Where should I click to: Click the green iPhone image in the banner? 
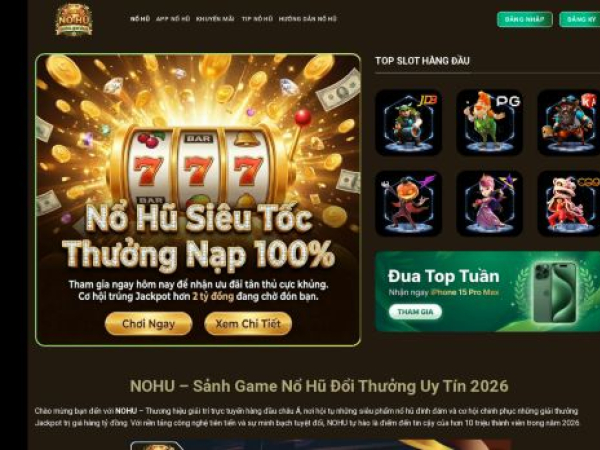pos(555,292)
